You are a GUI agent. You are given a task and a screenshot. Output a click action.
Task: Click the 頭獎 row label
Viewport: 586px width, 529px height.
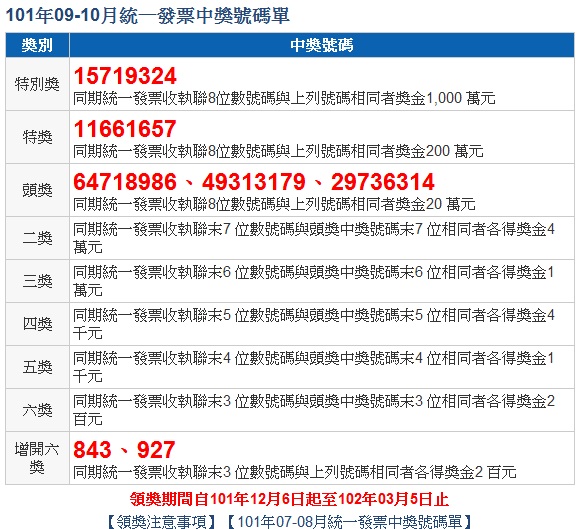point(37,190)
